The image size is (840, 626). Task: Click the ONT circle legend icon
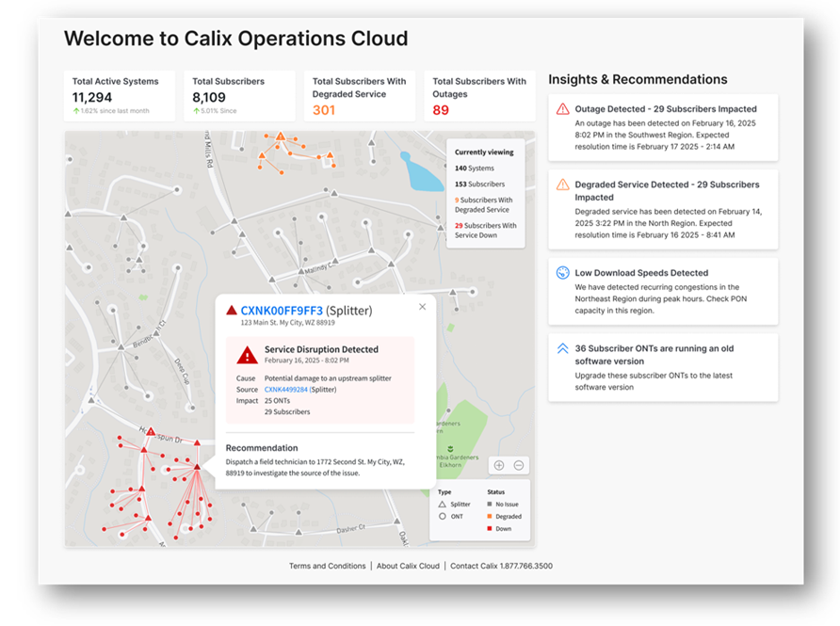[442, 516]
